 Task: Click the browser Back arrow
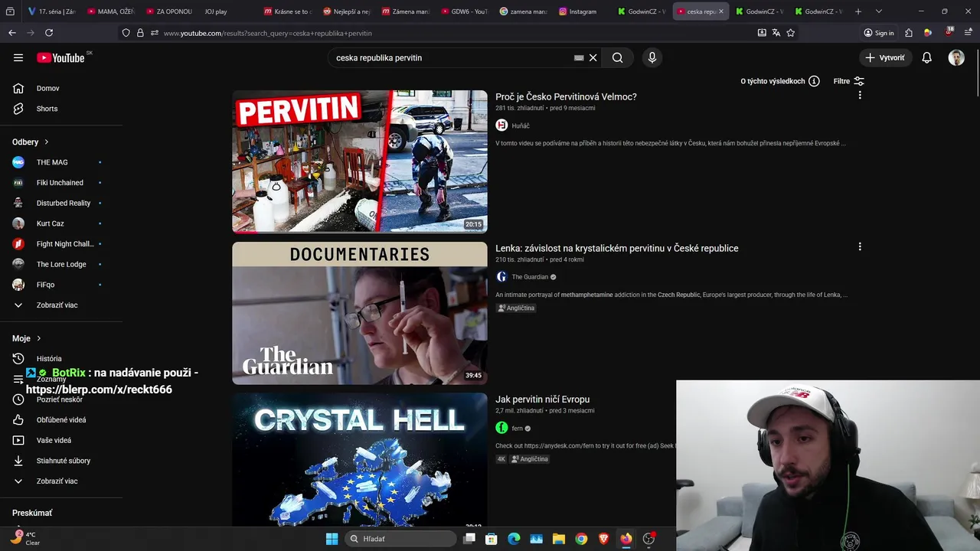click(11, 33)
